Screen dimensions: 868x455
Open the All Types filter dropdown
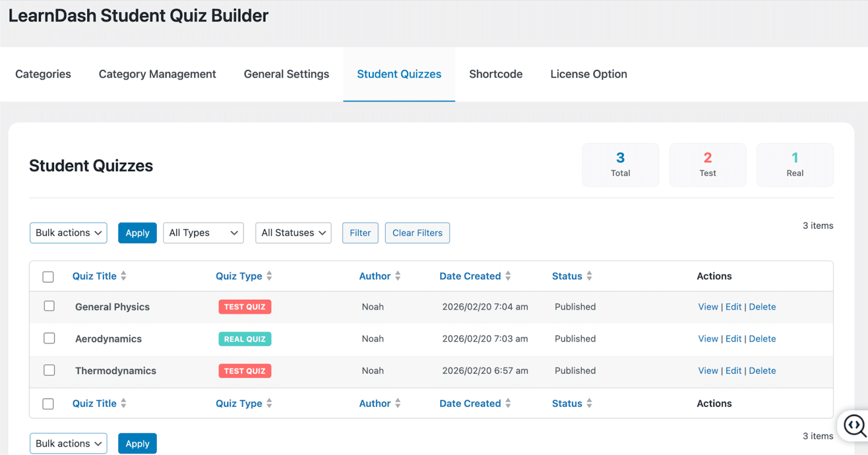point(203,233)
